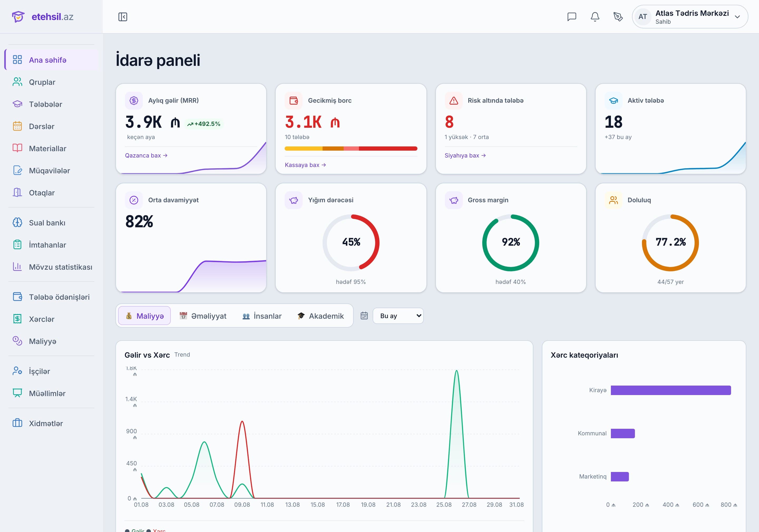Click the Doluluq people icon
The height and width of the screenshot is (532, 759).
click(x=613, y=200)
